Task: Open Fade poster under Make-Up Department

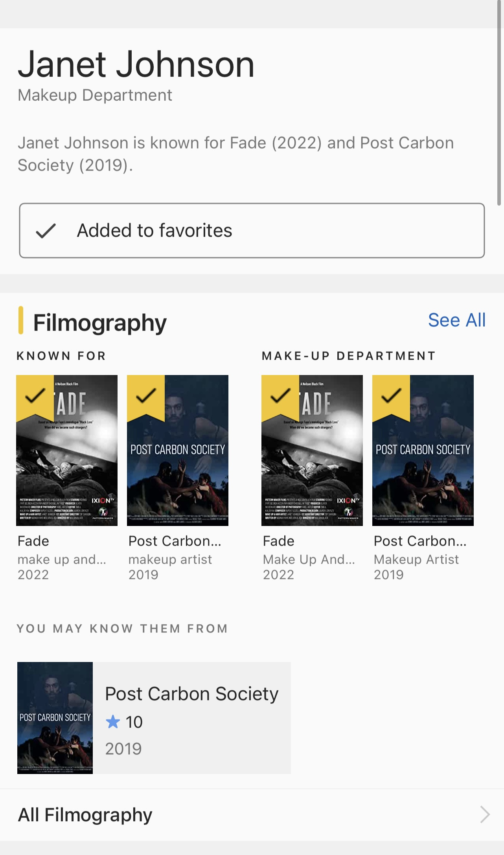Action: click(312, 464)
